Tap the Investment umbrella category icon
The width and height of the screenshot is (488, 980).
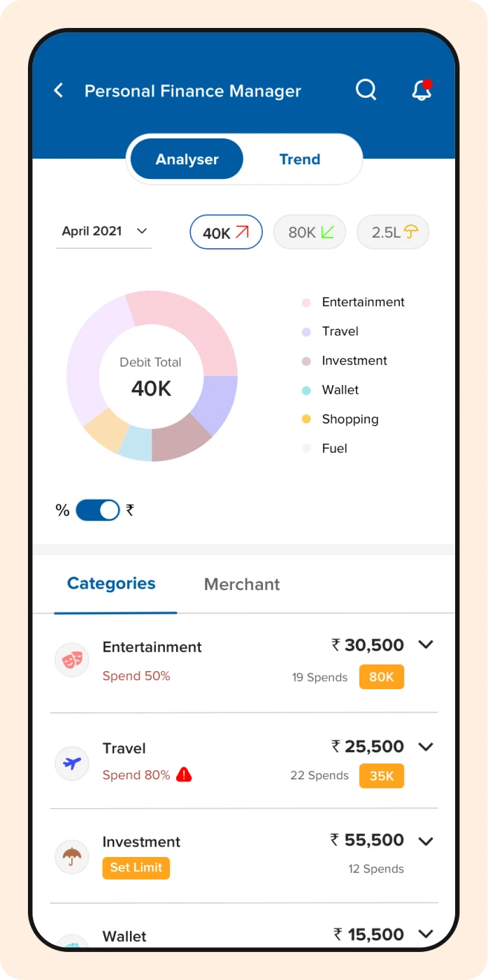point(72,856)
